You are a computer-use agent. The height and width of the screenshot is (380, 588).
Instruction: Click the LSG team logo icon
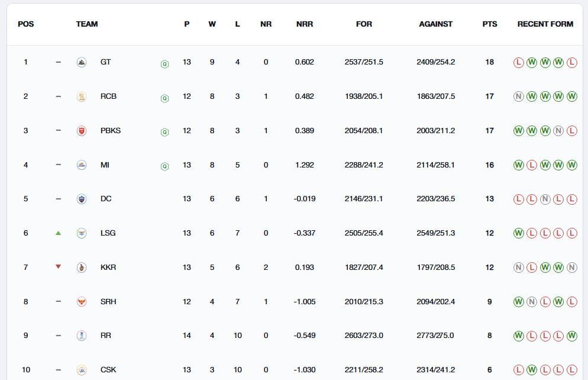[x=82, y=233]
